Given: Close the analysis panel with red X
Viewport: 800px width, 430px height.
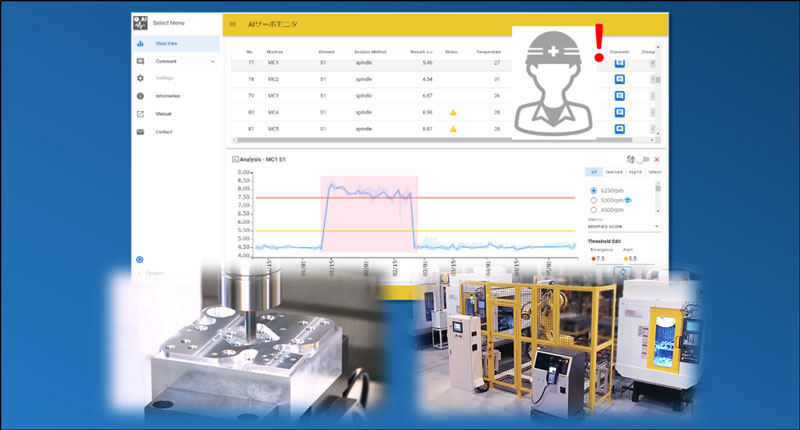Looking at the screenshot, I should point(657,160).
